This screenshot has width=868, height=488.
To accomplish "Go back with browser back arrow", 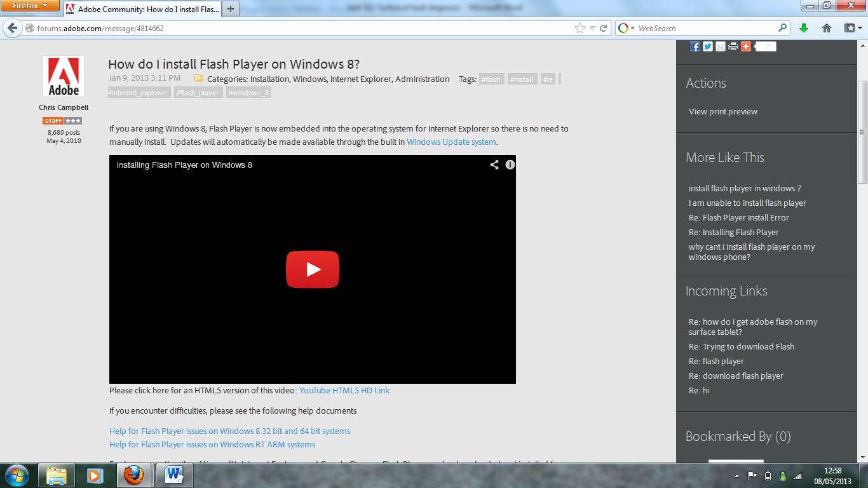I will [12, 28].
